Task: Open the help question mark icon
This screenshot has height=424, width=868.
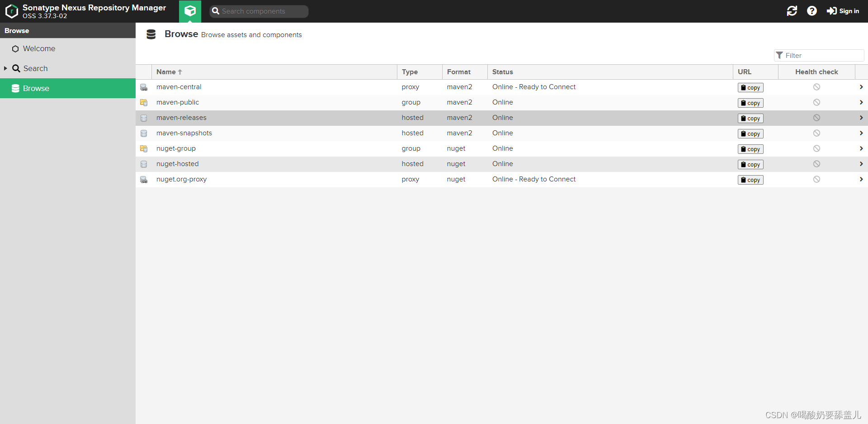Action: tap(812, 11)
